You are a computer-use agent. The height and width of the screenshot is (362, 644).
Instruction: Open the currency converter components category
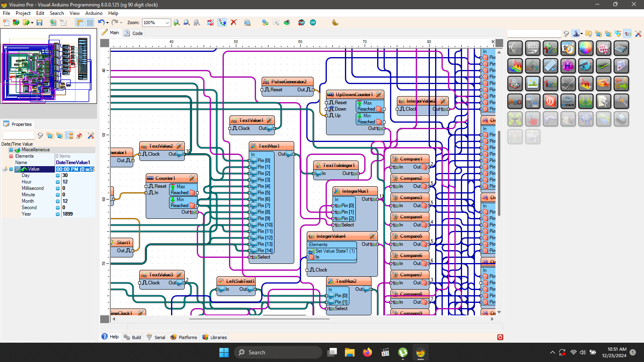tap(621, 84)
